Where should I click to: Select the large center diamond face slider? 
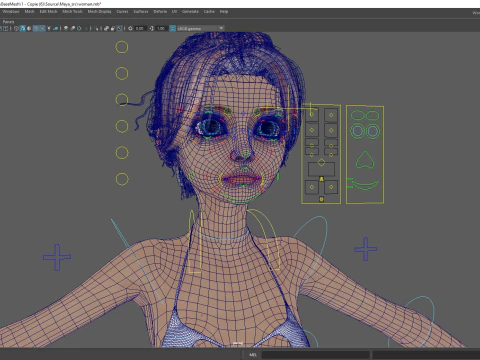pos(321,162)
